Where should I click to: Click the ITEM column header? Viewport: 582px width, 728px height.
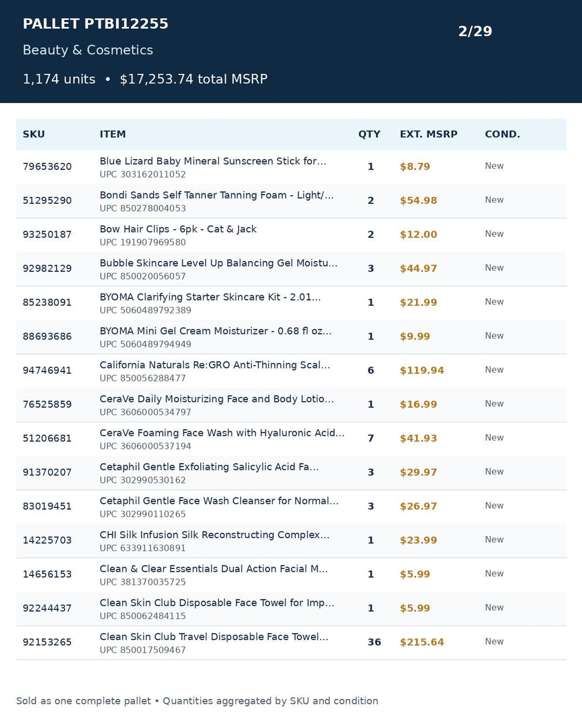[112, 134]
